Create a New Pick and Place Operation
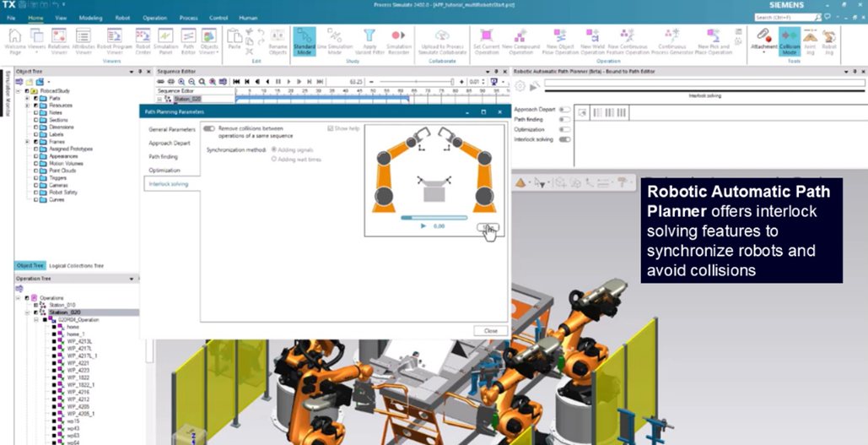Screen dimensions: 868x445 [714, 41]
